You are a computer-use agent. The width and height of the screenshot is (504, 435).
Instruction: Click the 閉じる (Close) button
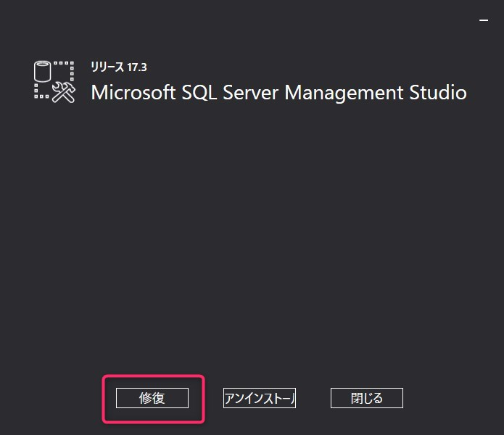tap(367, 398)
